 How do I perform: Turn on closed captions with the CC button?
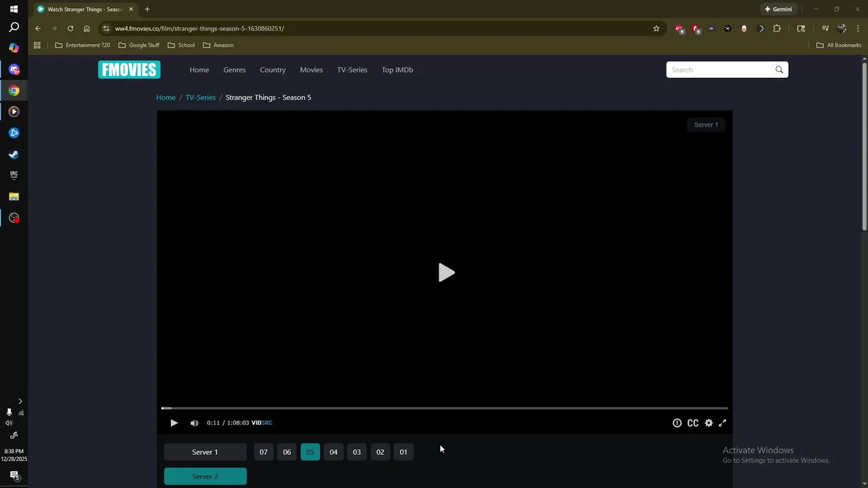tap(692, 423)
